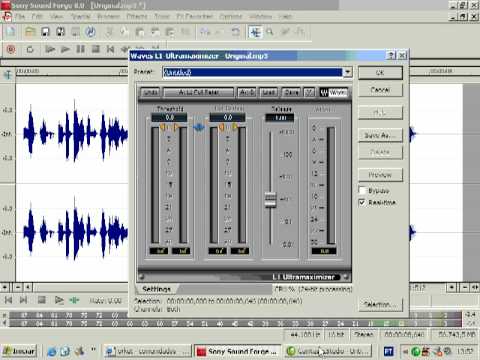Open the FX Favorites menu
480x360 pixels.
point(195,16)
